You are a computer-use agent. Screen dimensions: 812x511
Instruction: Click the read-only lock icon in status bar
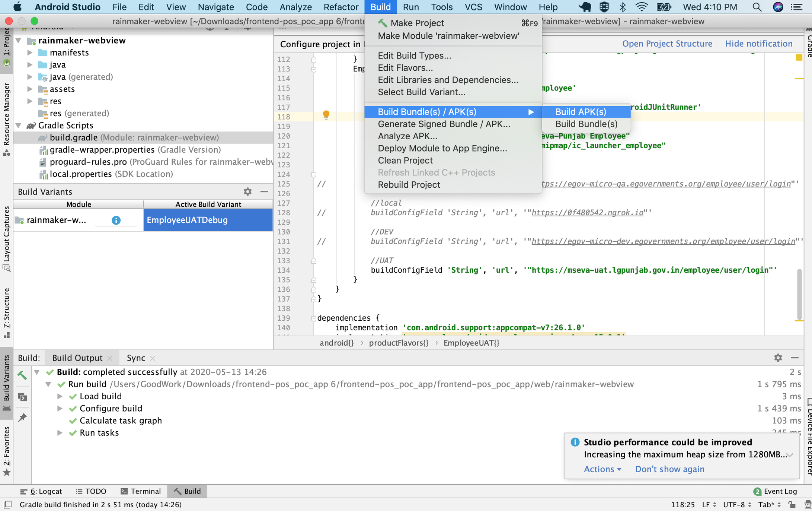(x=792, y=504)
